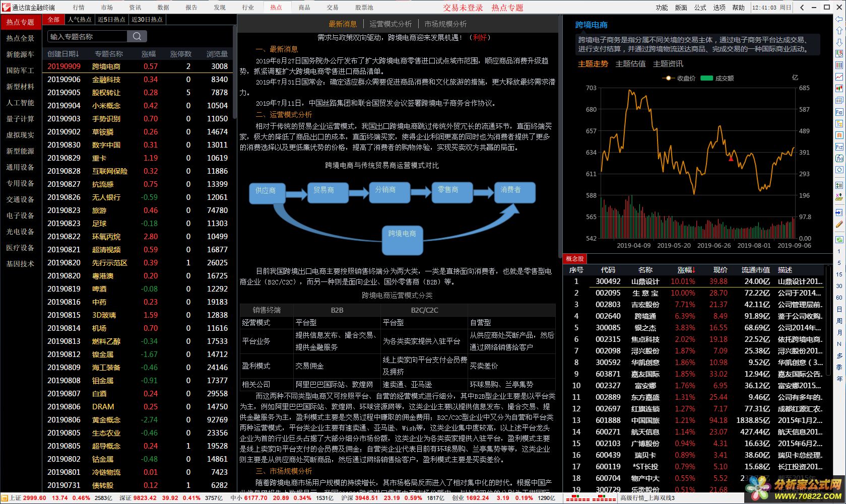Select the 金融科技 topic row

[138, 80]
